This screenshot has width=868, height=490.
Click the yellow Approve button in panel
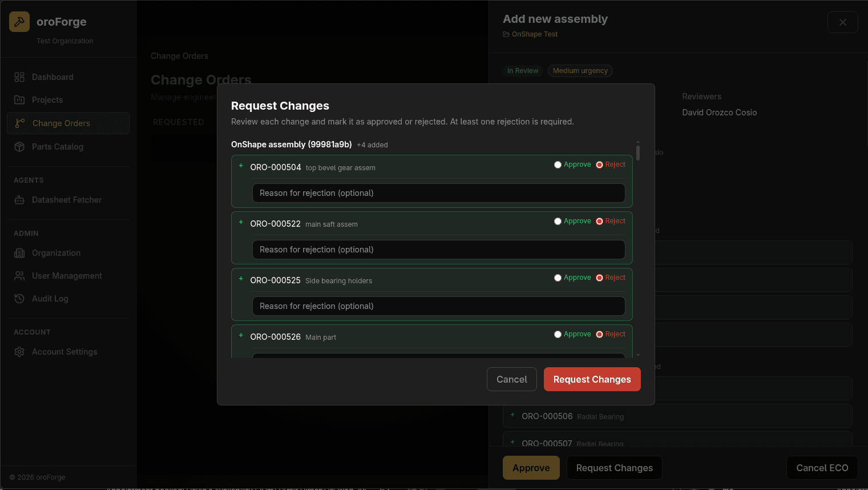(x=531, y=468)
